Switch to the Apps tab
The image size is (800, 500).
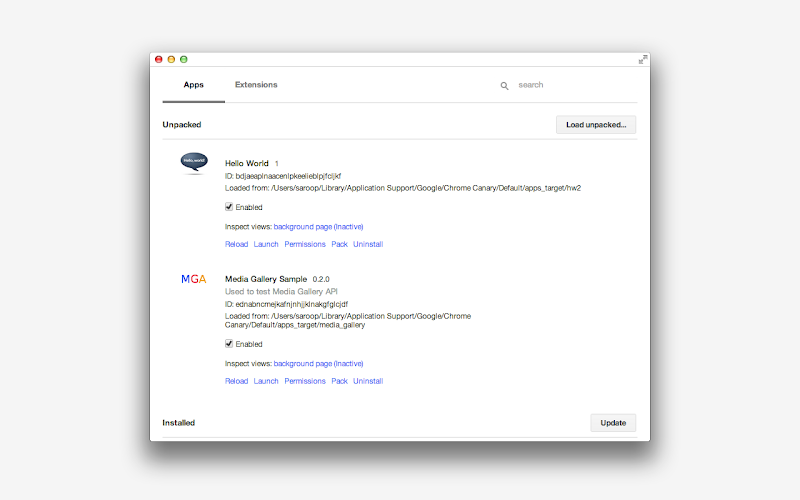pyautogui.click(x=193, y=85)
